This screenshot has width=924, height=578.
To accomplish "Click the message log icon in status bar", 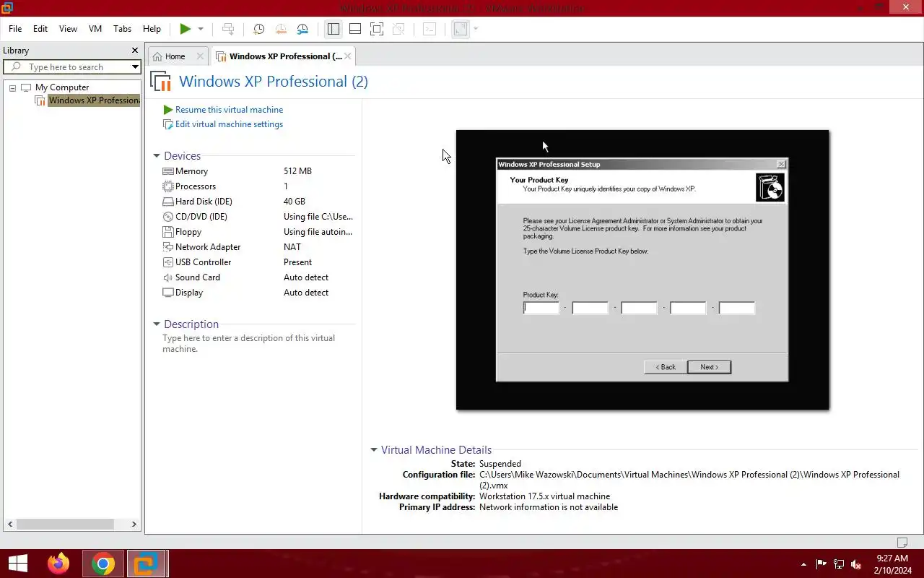I will 902,543.
